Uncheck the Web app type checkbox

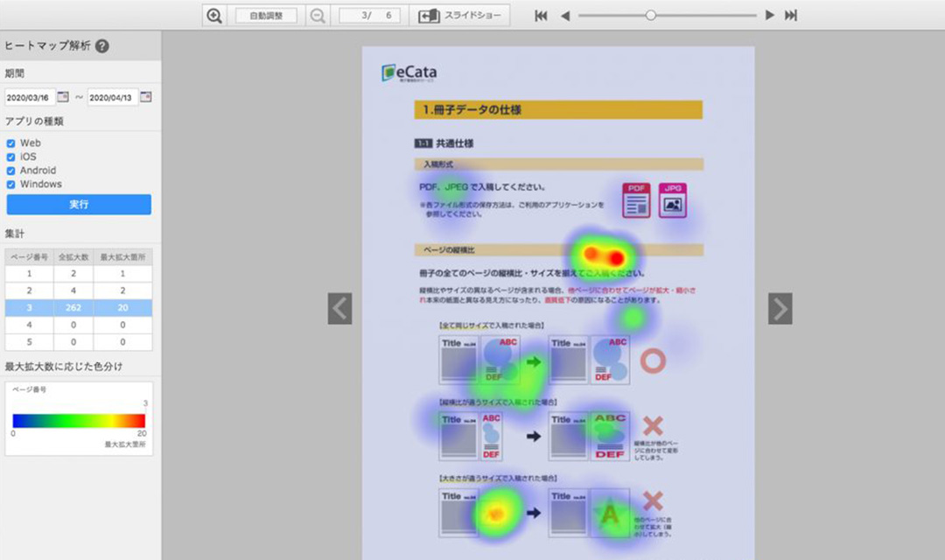click(x=11, y=143)
